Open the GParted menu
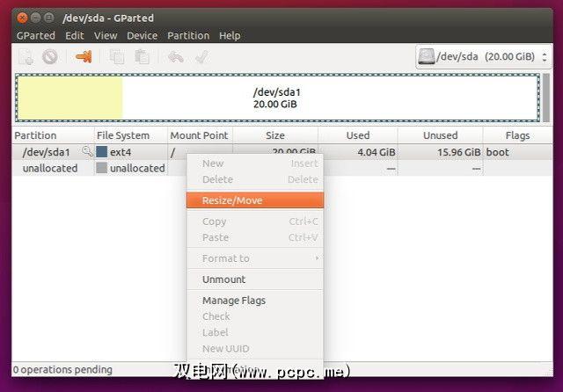Viewport: 563px width, 392px height. (36, 35)
